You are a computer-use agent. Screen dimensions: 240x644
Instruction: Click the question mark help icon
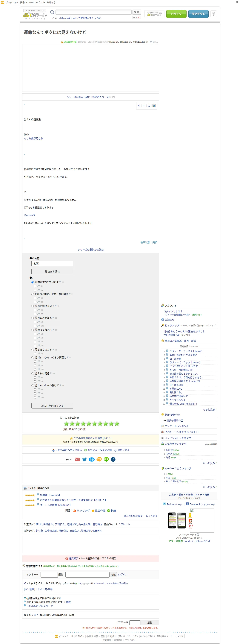(214, 14)
